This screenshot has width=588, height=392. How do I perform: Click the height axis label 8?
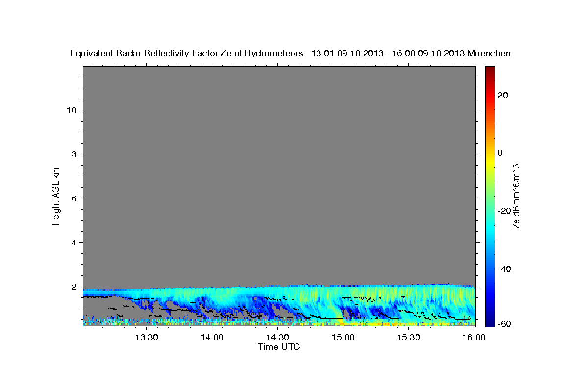click(75, 154)
